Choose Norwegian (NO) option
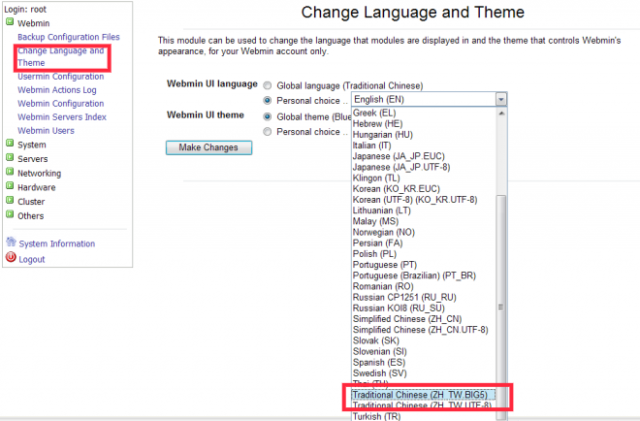Image resolution: width=640 pixels, height=421 pixels. click(x=424, y=232)
